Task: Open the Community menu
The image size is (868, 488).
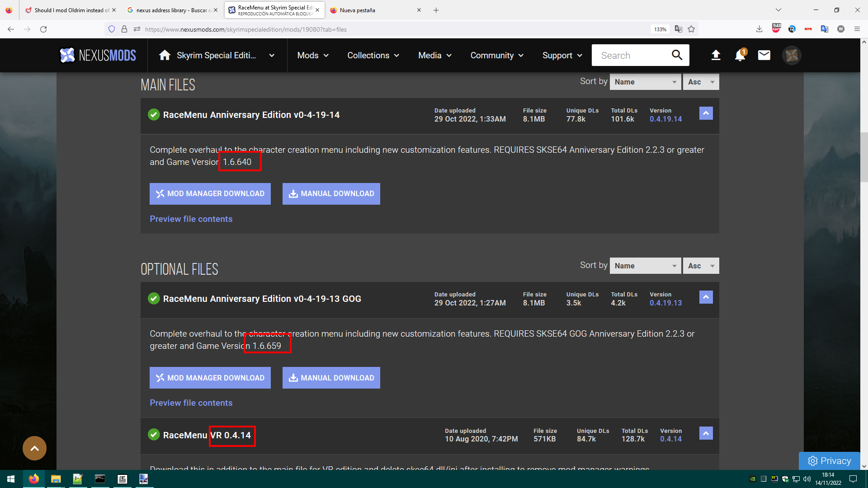Action: 497,55
